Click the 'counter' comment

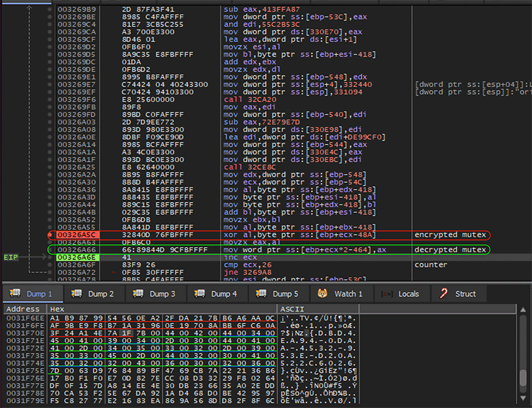(x=431, y=265)
